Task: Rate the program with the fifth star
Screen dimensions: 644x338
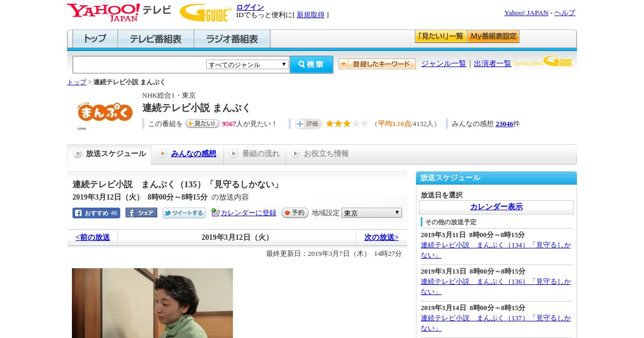Action: click(x=364, y=123)
